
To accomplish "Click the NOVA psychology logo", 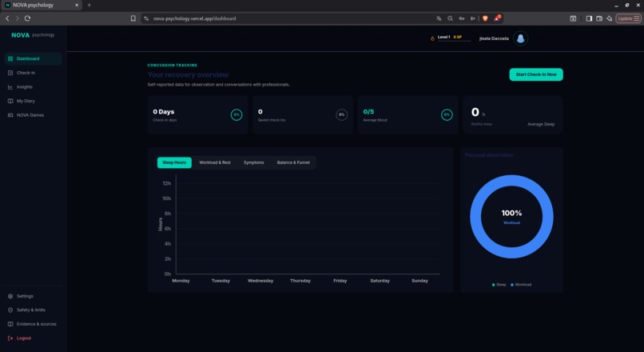I will point(33,35).
